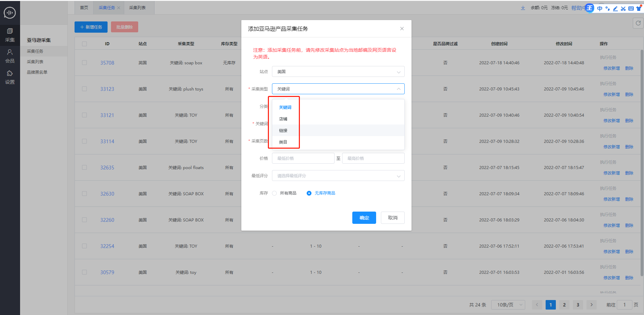Open the 设置 settings section icon

point(10,73)
